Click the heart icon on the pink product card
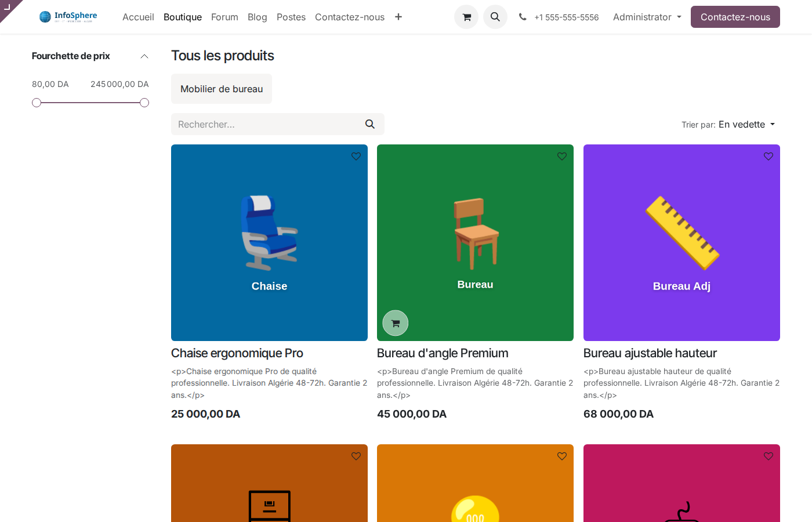This screenshot has width=812, height=522. (768, 456)
